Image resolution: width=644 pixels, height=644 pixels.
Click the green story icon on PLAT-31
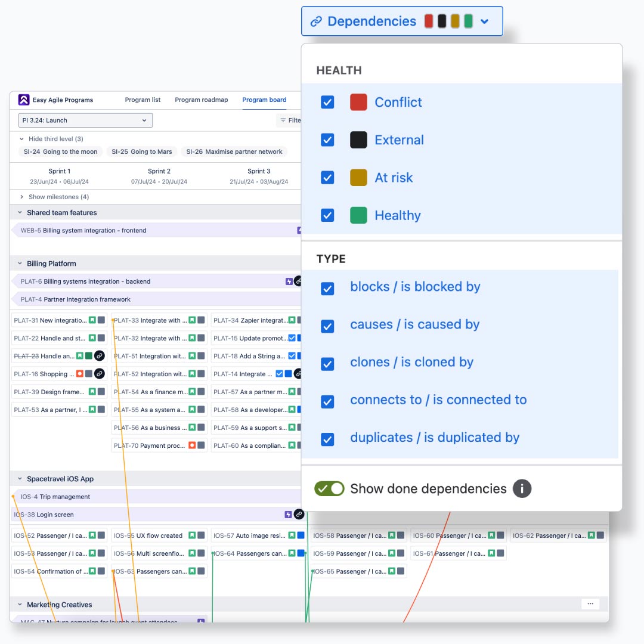click(92, 320)
